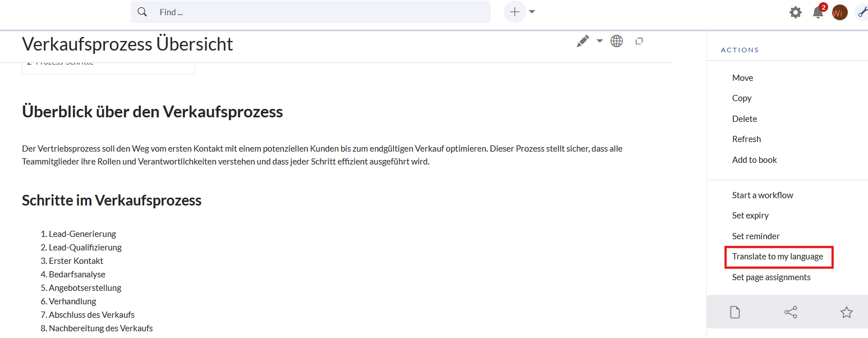
Task: Click the globe language icon
Action: coord(617,41)
